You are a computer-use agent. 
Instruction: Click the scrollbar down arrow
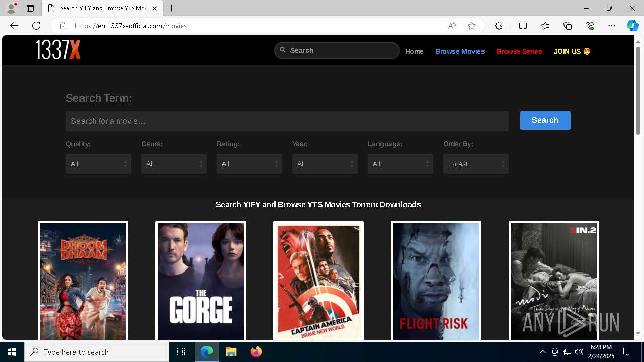point(638,333)
